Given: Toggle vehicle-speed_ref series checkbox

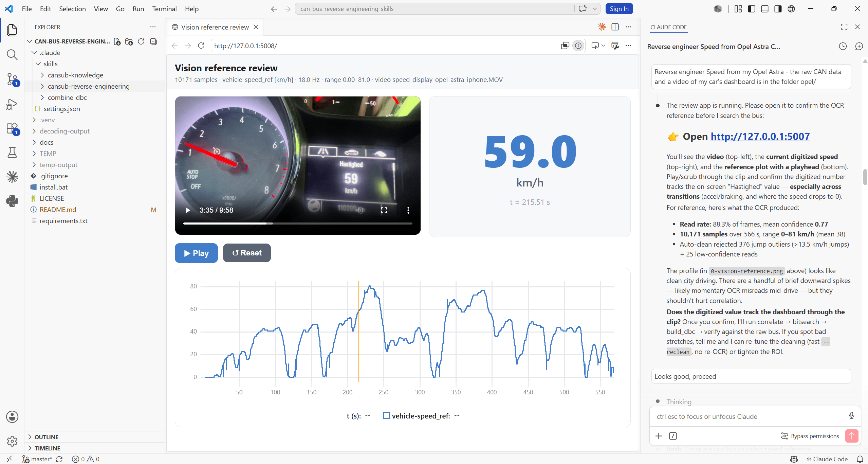Looking at the screenshot, I should pyautogui.click(x=386, y=415).
